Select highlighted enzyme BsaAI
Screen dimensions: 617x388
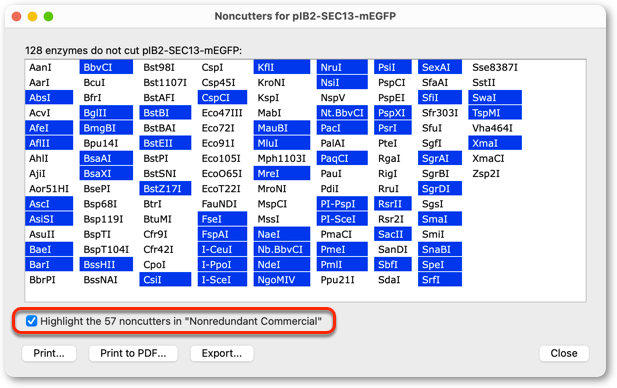pos(106,158)
